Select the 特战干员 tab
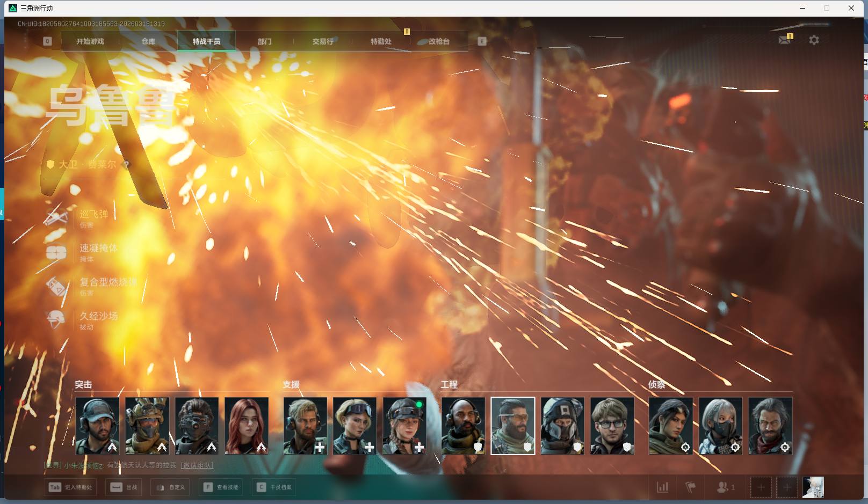This screenshot has width=868, height=504. coord(206,41)
